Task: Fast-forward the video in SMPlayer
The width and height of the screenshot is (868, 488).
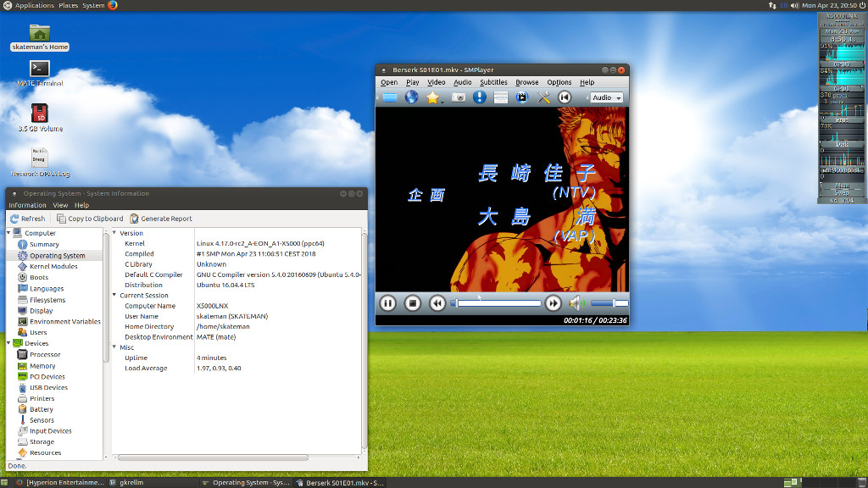Action: 553,303
